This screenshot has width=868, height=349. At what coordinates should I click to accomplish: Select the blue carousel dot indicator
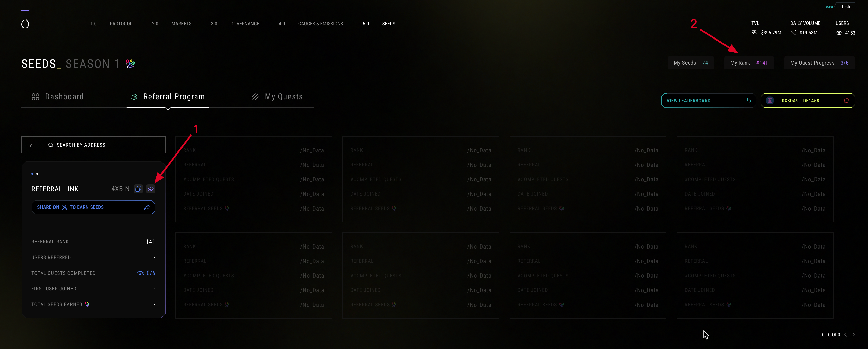pos(32,174)
